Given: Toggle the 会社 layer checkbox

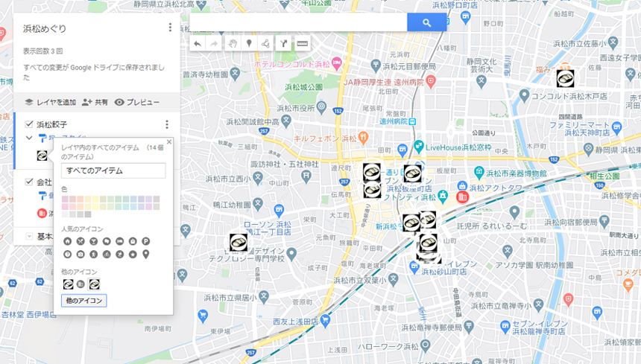Looking at the screenshot, I should [29, 182].
